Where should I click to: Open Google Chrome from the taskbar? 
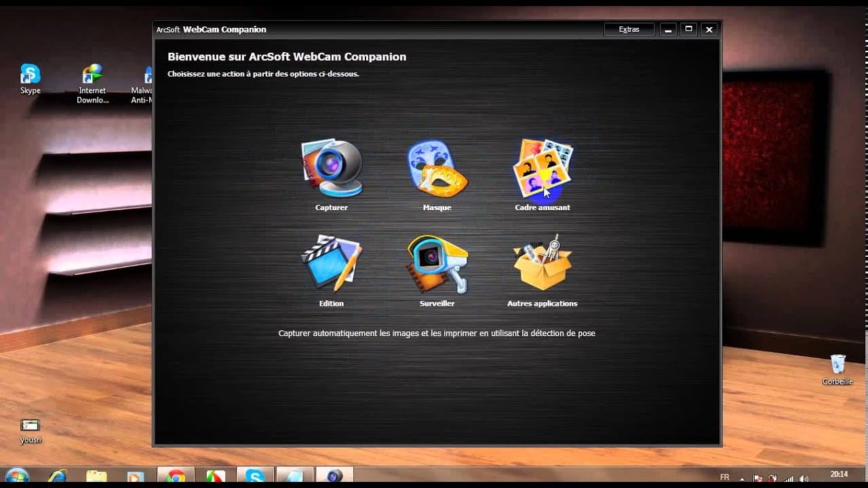point(176,476)
